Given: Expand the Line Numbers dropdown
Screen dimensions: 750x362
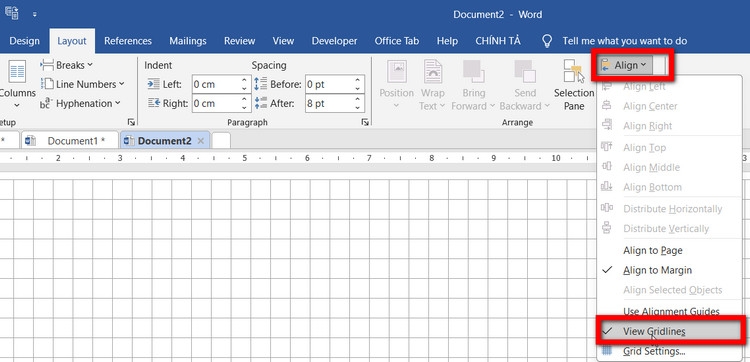Looking at the screenshot, I should pos(121,84).
